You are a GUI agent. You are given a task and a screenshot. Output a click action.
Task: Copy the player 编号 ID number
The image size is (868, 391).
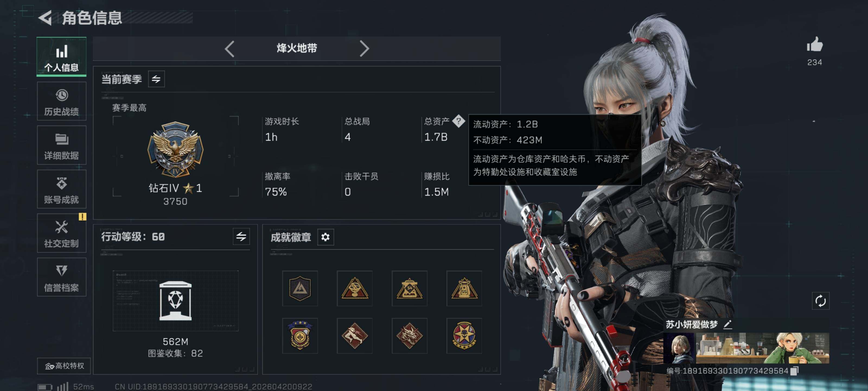click(794, 371)
